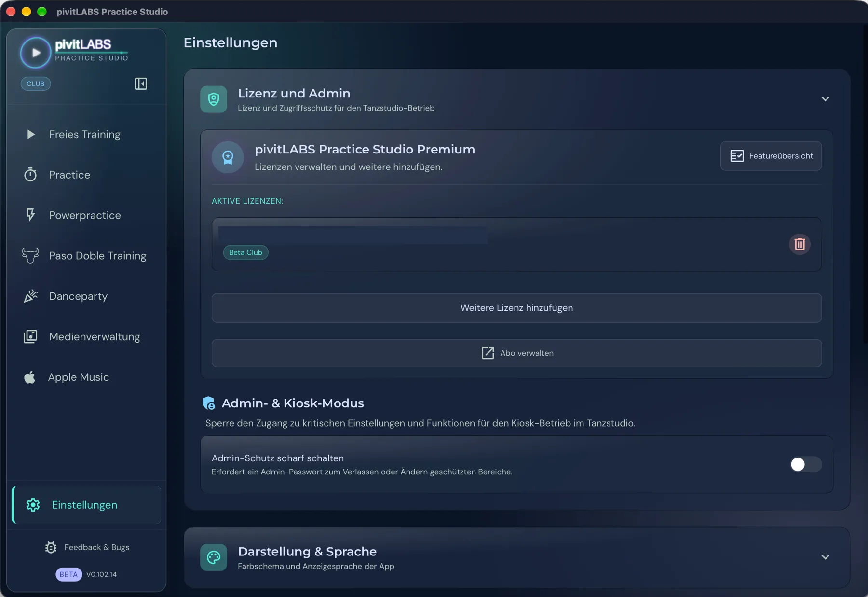
Task: Click Weitere Lizenz hinzufügen button
Action: tap(516, 308)
